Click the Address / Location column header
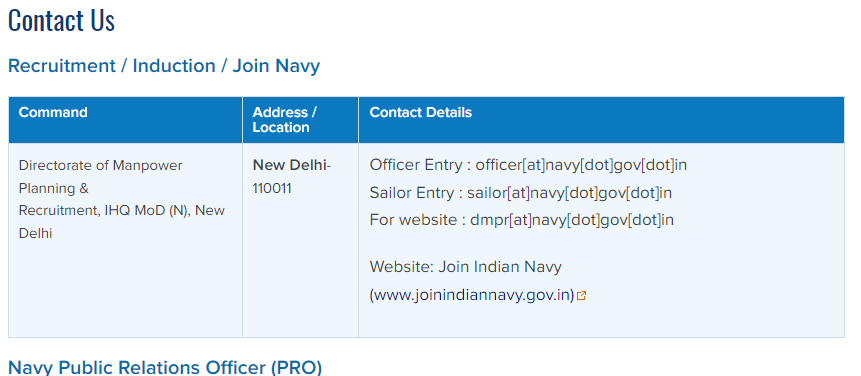 coord(284,120)
